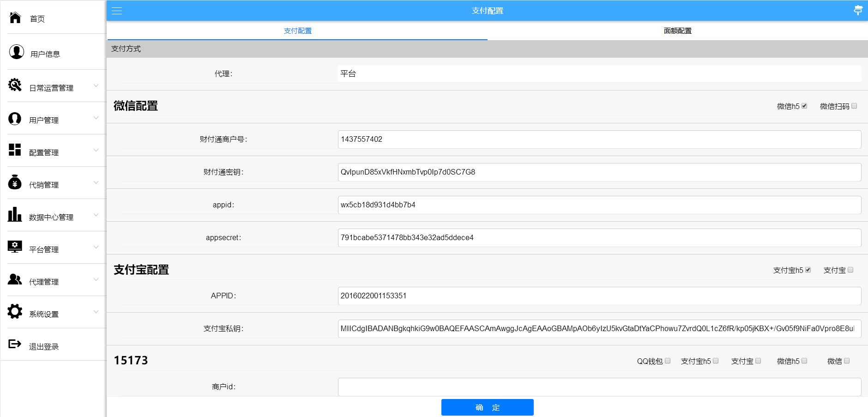Click the user info avatar icon

point(17,52)
